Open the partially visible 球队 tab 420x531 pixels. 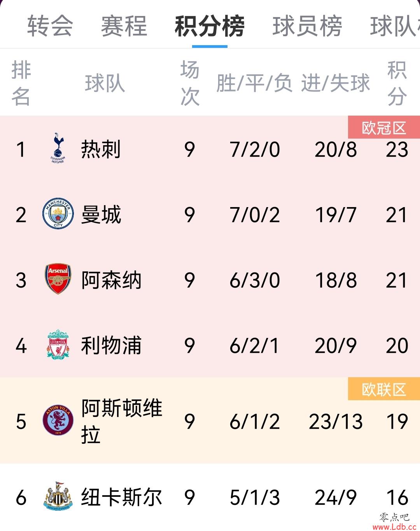tap(395, 26)
